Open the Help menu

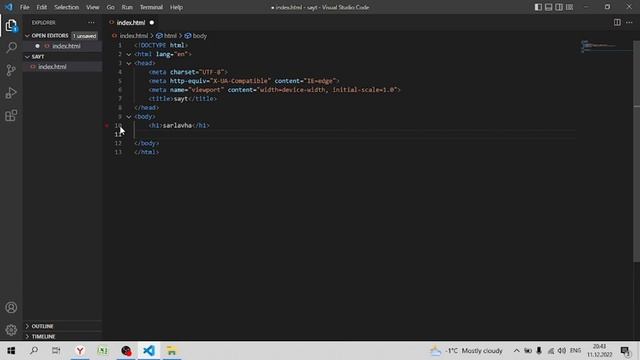click(x=176, y=7)
